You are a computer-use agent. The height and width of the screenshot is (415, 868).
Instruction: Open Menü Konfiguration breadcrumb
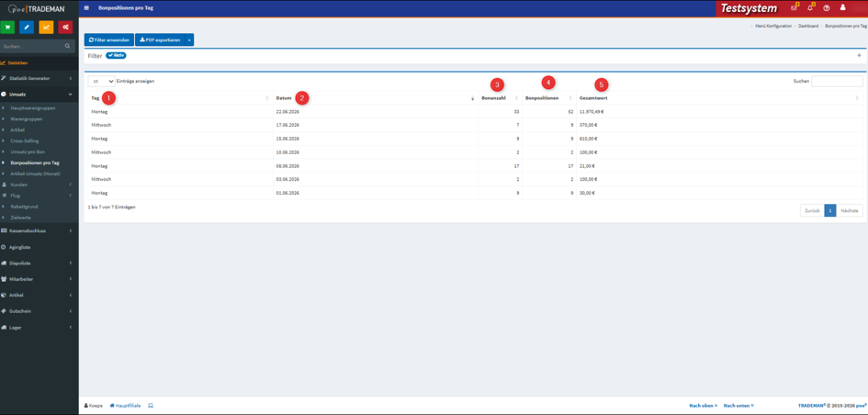773,26
